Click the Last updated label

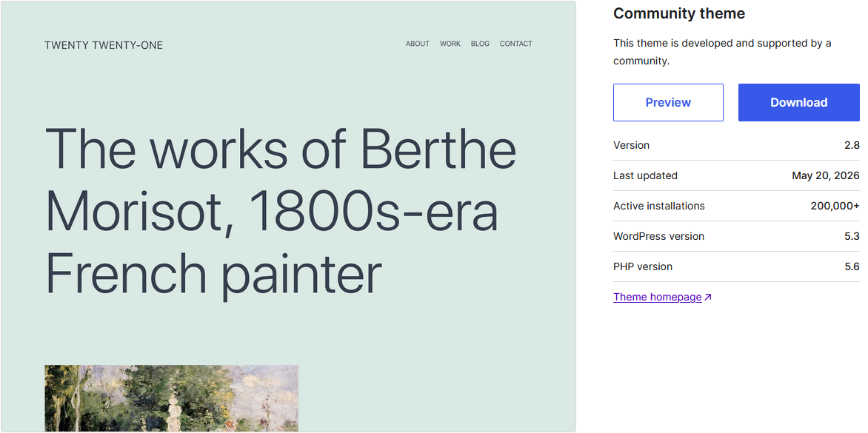[x=646, y=176]
